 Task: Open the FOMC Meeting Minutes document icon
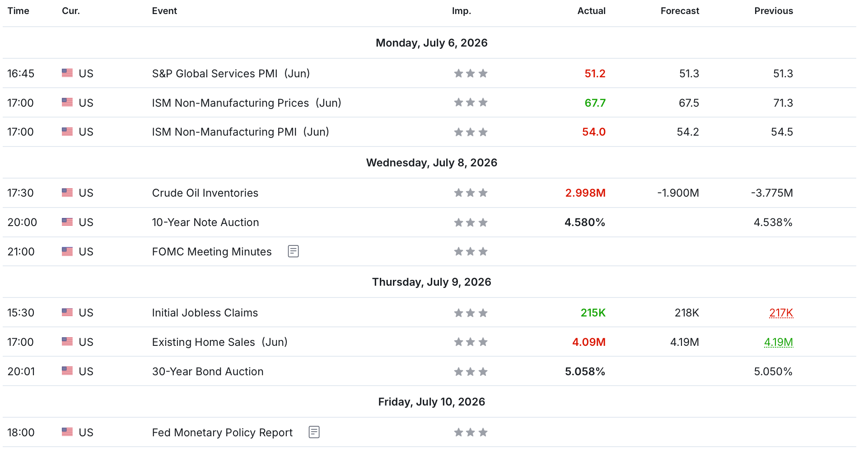[x=293, y=251]
